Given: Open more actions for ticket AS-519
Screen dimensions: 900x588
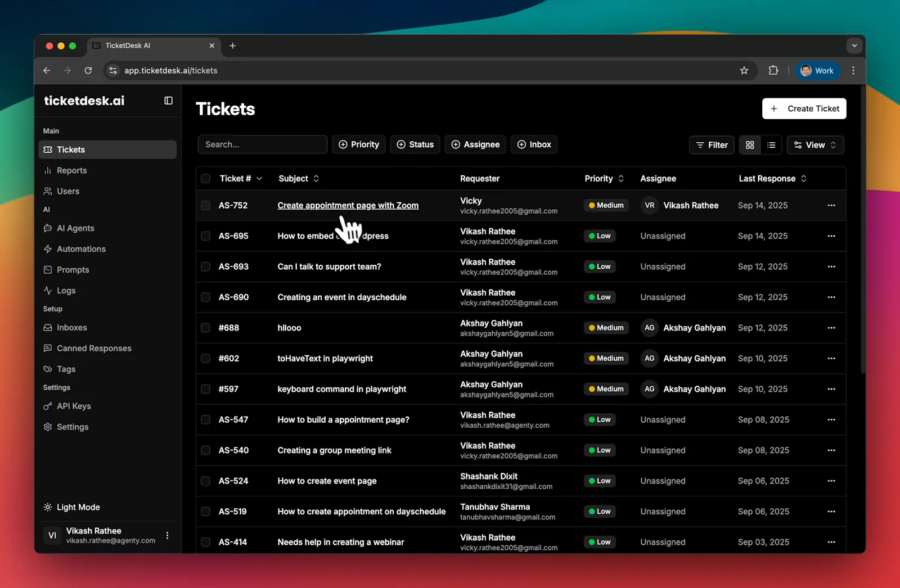Looking at the screenshot, I should click(831, 512).
